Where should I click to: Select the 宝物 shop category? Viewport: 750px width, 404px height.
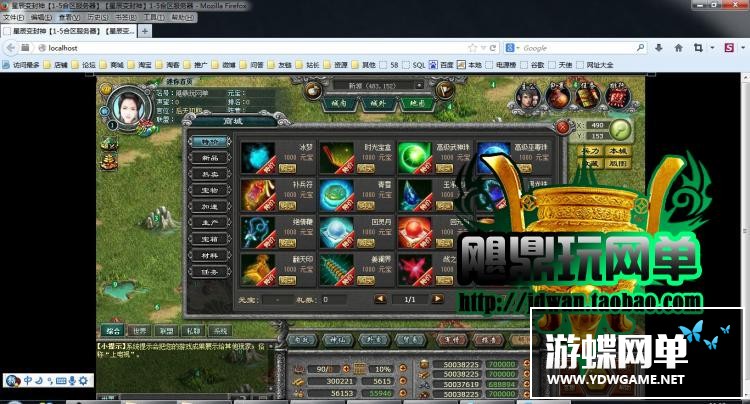click(210, 190)
